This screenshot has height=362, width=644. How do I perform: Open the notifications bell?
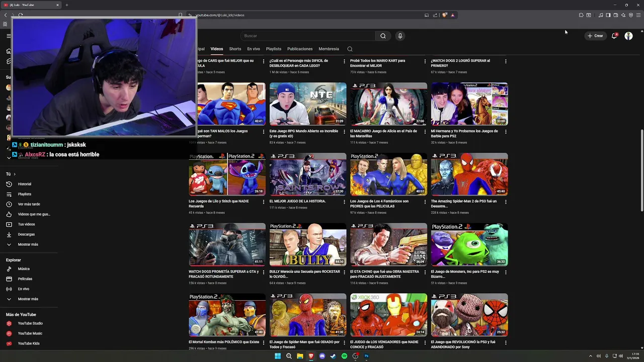[614, 36]
